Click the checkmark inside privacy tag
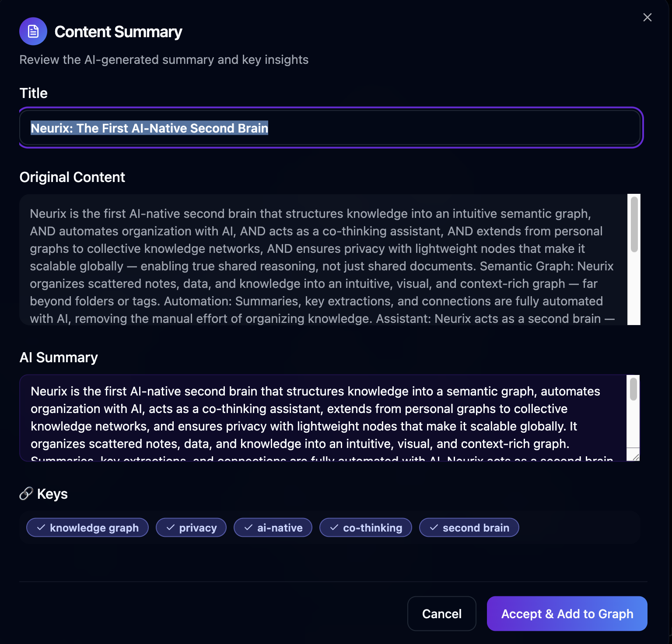The height and width of the screenshot is (644, 672). (170, 528)
